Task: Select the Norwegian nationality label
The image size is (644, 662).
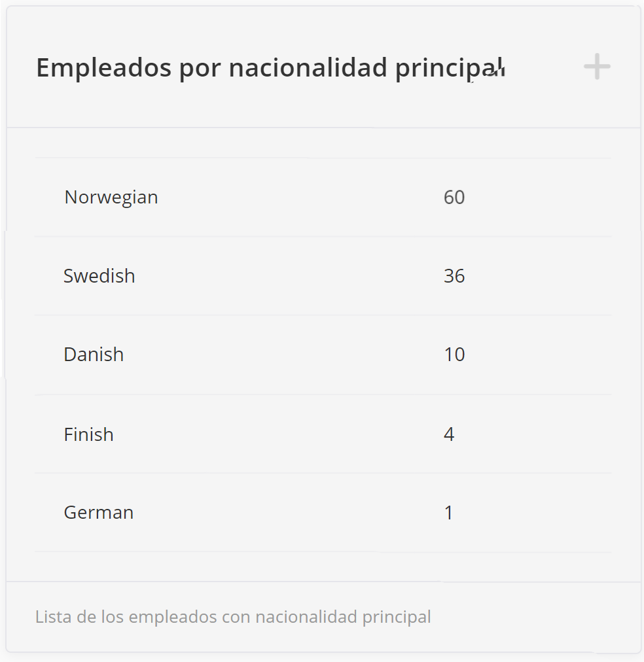Action: pos(111,197)
